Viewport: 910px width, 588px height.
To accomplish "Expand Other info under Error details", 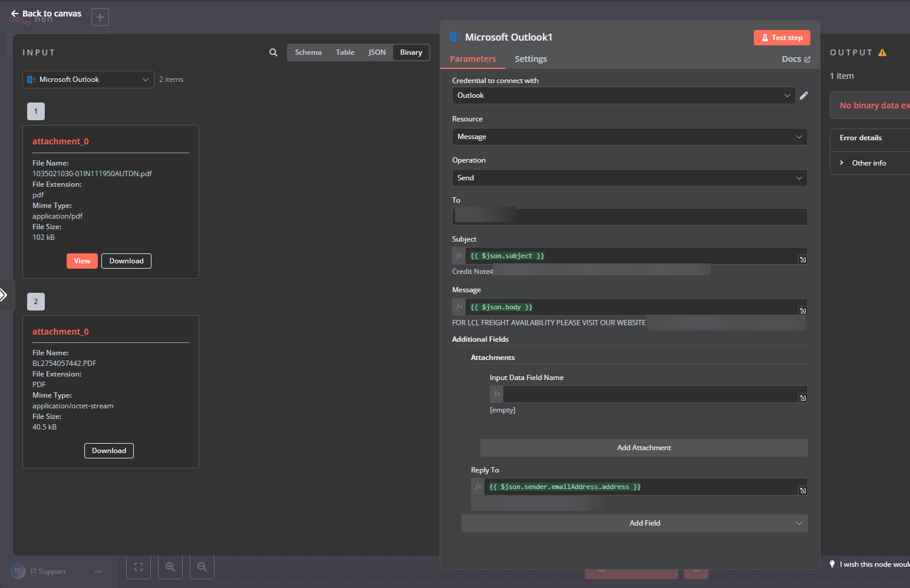I will pyautogui.click(x=869, y=163).
